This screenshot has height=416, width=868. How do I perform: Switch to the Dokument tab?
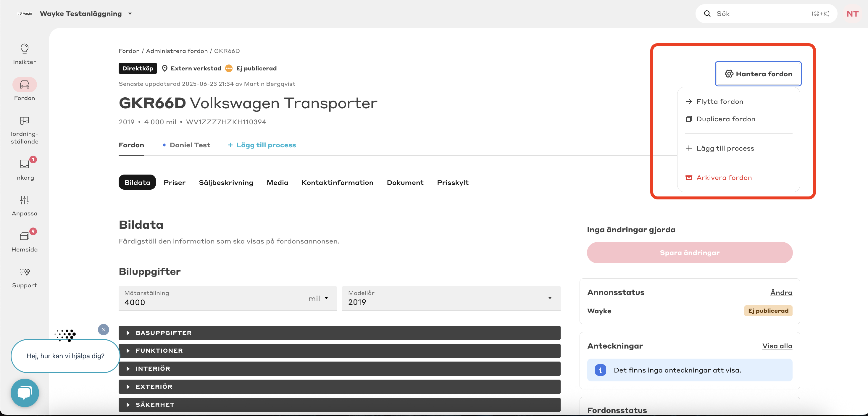click(405, 182)
